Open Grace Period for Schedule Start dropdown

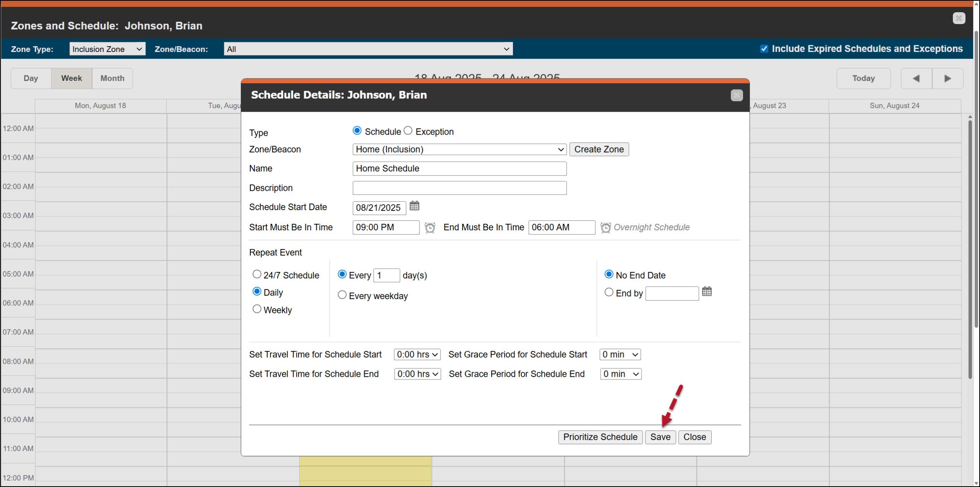click(620, 355)
